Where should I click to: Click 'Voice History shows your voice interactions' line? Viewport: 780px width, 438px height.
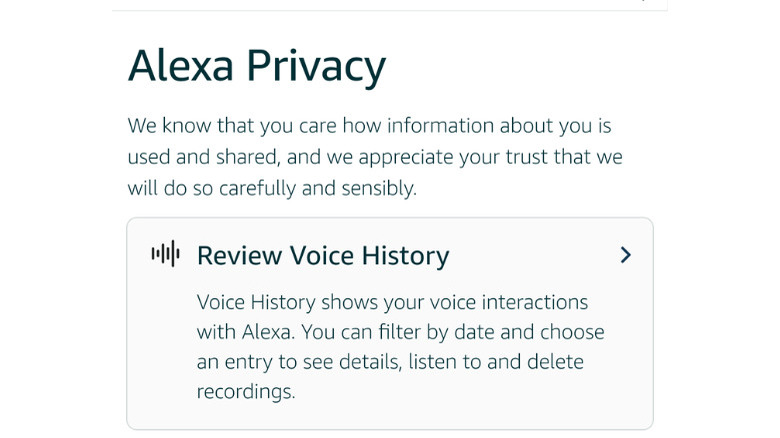pos(392,302)
